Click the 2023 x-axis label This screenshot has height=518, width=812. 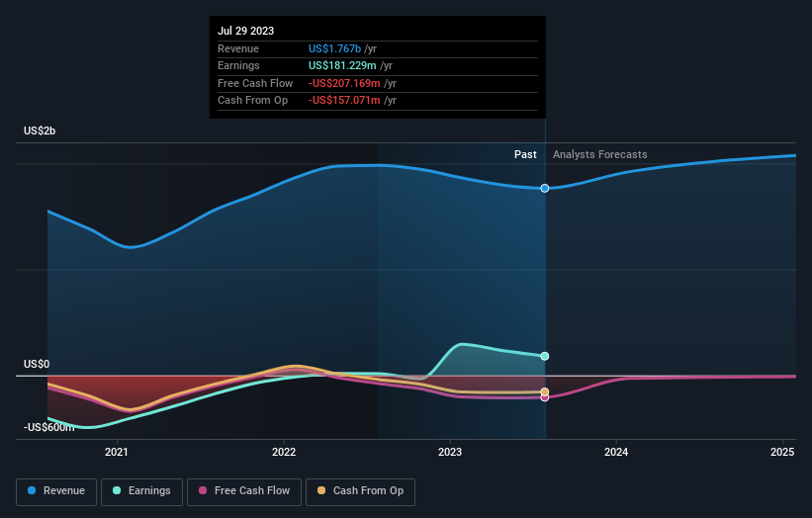(x=450, y=453)
